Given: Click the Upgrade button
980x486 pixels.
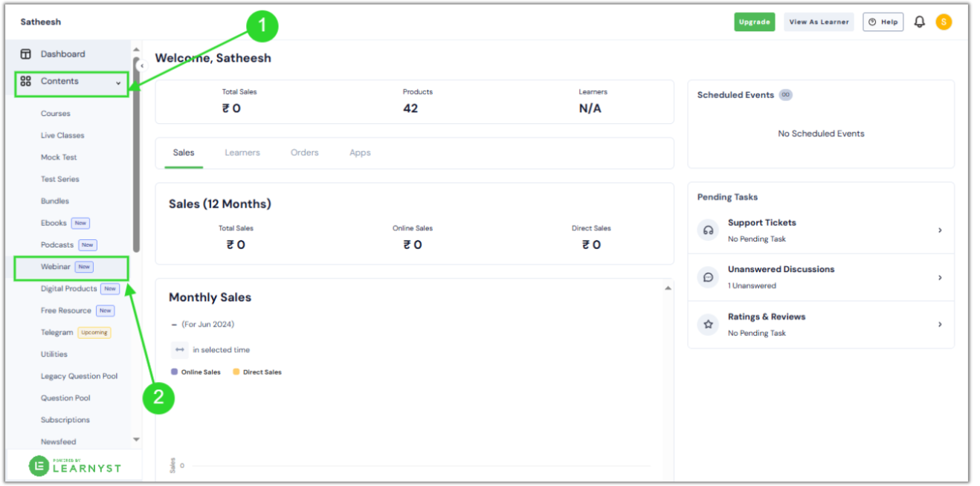Looking at the screenshot, I should (754, 22).
